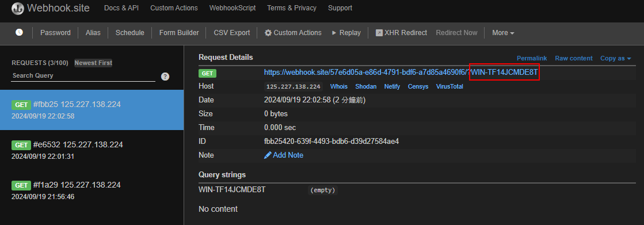
Task: Click the request ID fbb25420-639f value
Action: pyautogui.click(x=331, y=141)
